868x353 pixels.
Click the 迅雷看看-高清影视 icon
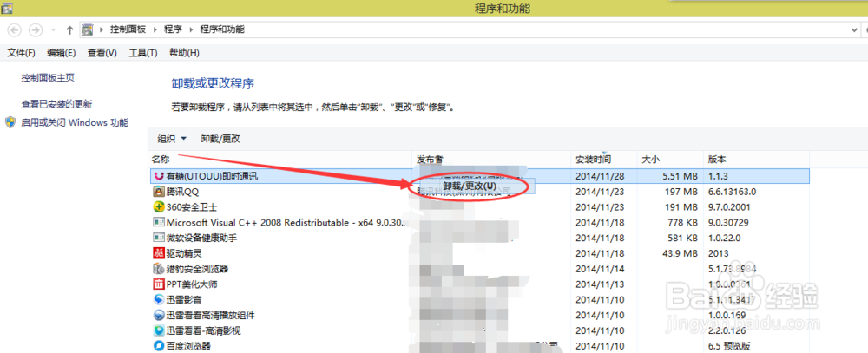coord(159,330)
